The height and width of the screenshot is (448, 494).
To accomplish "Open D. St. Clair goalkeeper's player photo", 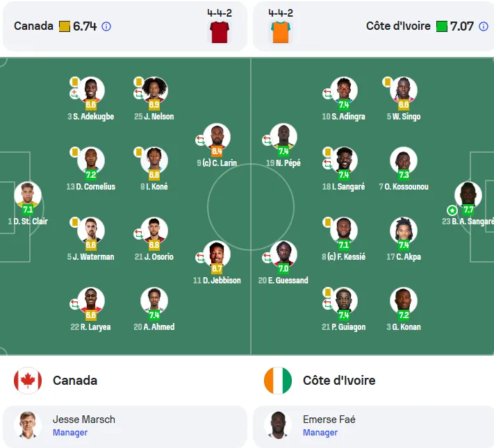I will coord(28,195).
